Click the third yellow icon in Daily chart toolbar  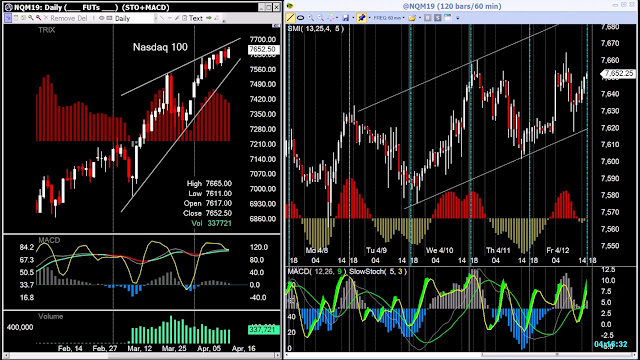23,18
